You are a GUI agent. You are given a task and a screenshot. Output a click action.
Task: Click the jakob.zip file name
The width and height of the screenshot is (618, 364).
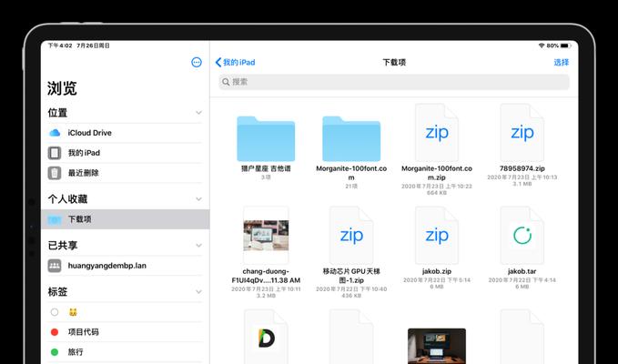click(437, 271)
